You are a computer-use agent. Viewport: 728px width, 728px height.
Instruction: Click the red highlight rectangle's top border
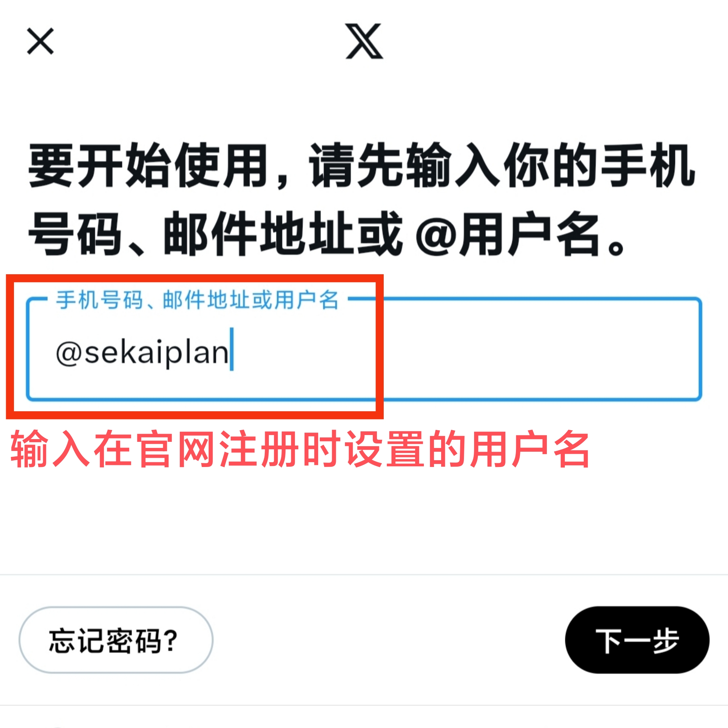click(195, 278)
